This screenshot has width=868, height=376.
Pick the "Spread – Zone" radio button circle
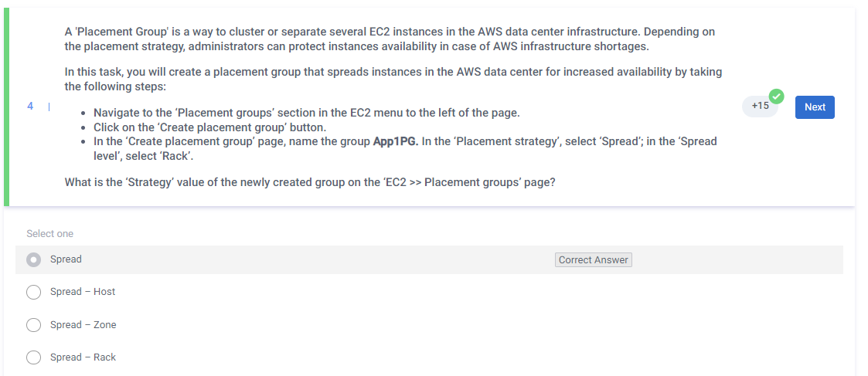click(33, 325)
